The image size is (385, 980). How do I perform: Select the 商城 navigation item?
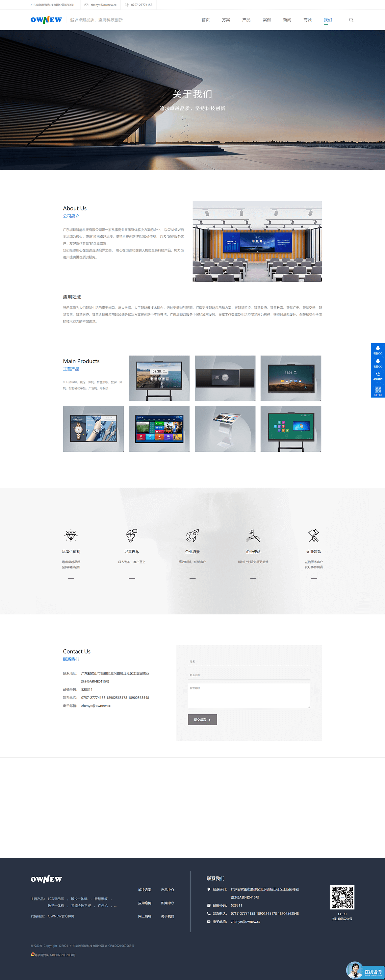click(x=307, y=20)
